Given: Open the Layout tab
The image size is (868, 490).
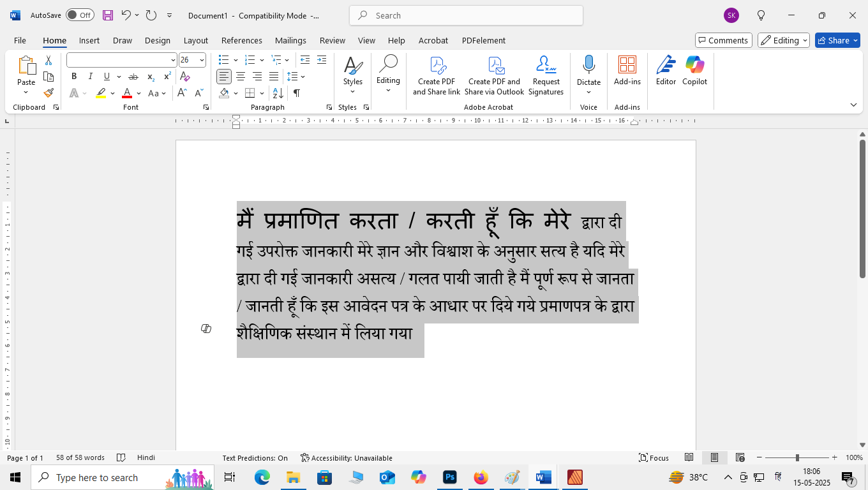Looking at the screenshot, I should pos(196,40).
